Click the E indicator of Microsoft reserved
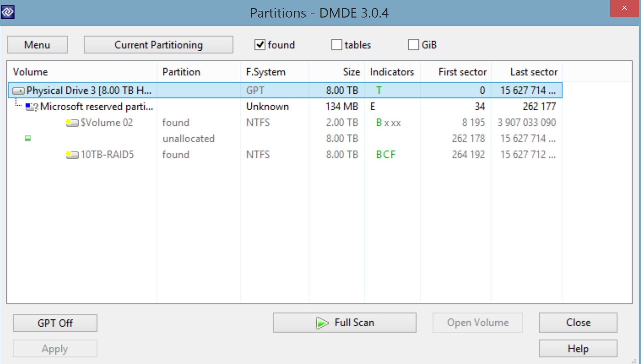 click(373, 107)
